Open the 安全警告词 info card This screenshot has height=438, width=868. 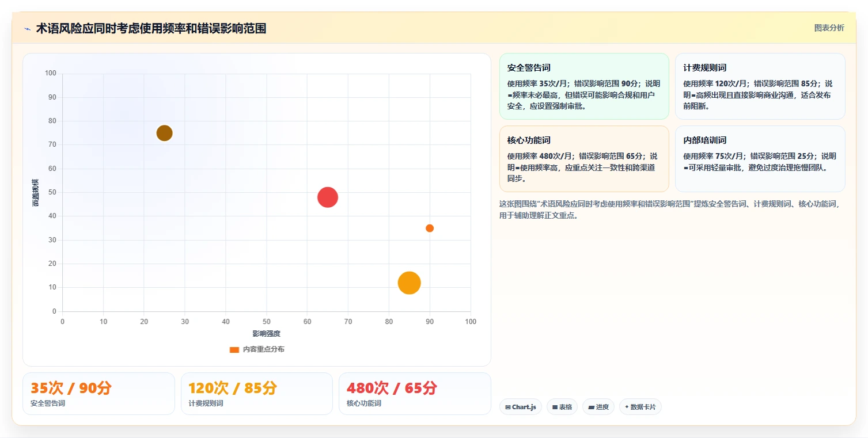pos(584,86)
